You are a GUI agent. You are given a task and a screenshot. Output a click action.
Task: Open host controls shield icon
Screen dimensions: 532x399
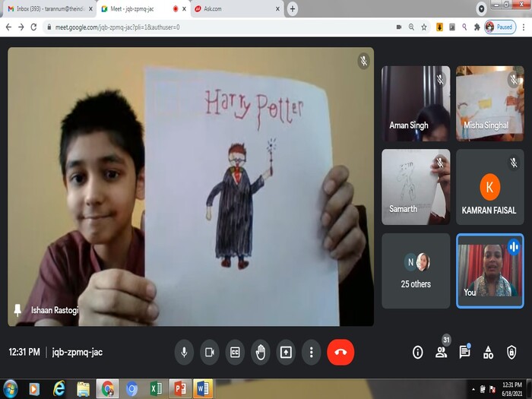click(x=511, y=352)
